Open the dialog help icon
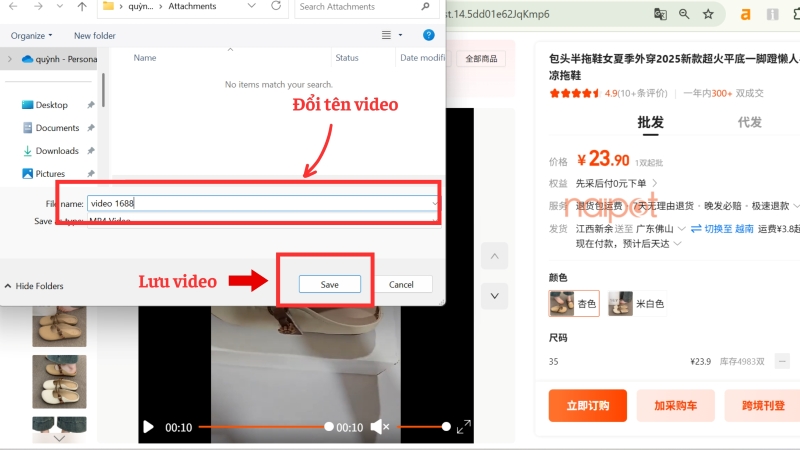 [429, 35]
